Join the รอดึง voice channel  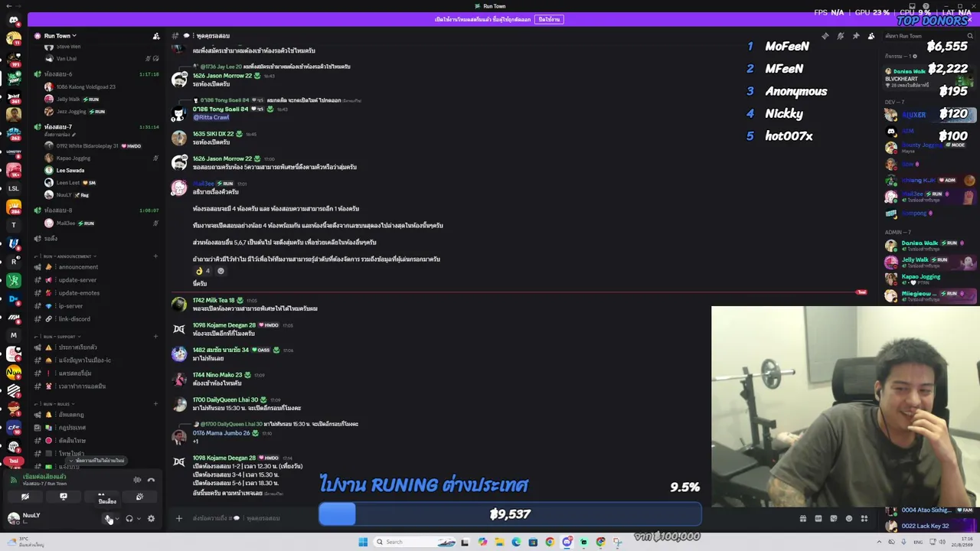click(x=96, y=239)
